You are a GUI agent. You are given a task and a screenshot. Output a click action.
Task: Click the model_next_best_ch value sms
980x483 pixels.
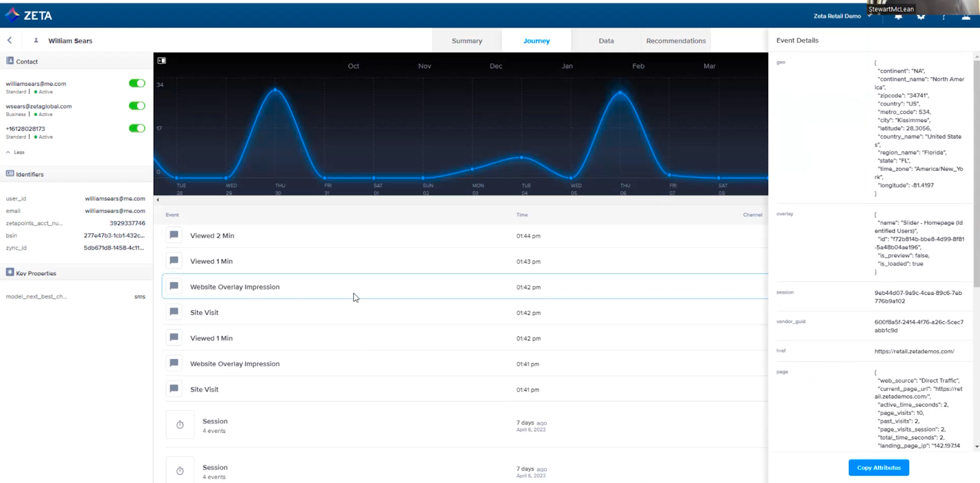click(140, 297)
